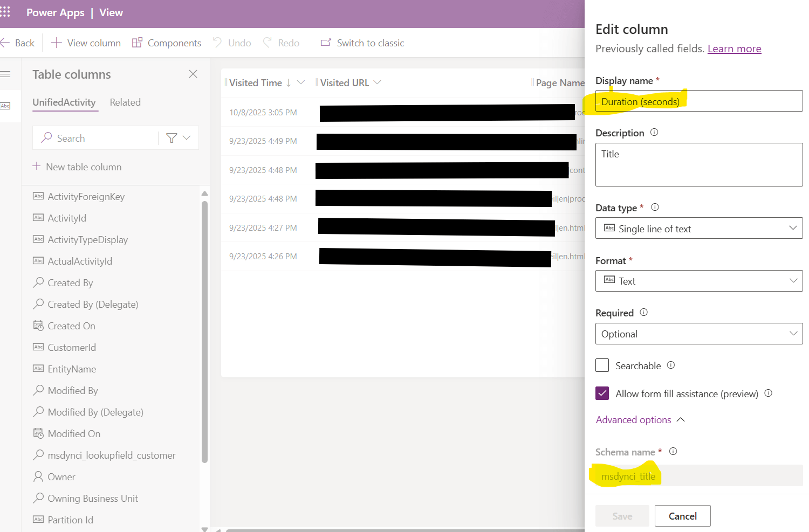
Task: Close the Table columns panel
Action: click(x=193, y=74)
